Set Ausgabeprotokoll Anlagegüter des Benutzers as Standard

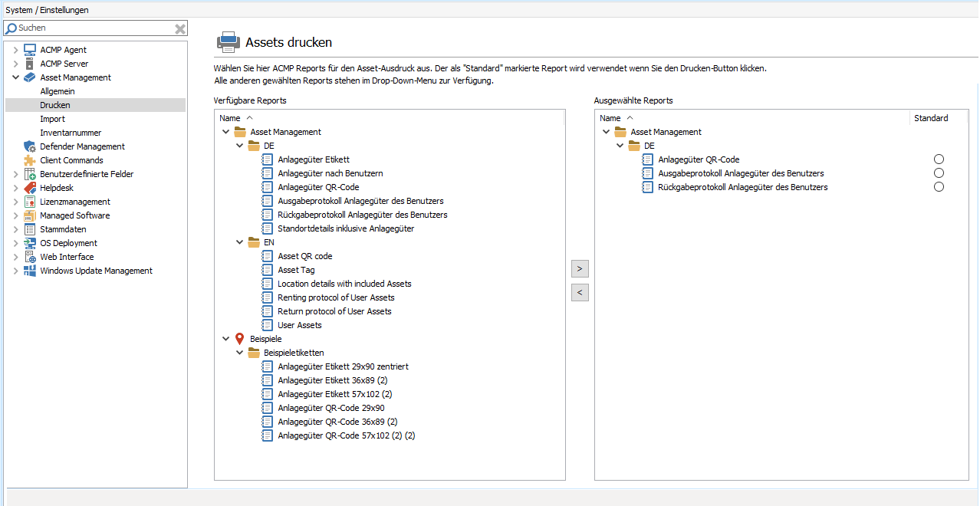pyautogui.click(x=939, y=172)
